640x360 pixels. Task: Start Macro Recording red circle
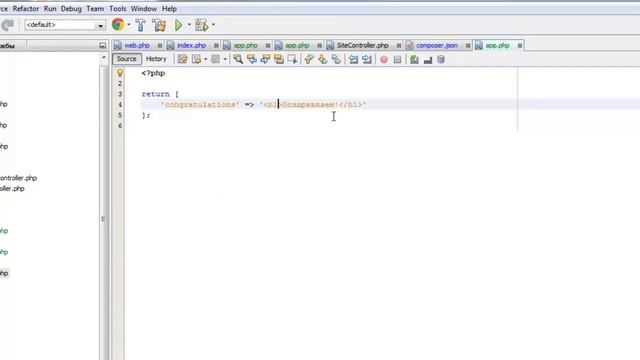pyautogui.click(x=384, y=60)
